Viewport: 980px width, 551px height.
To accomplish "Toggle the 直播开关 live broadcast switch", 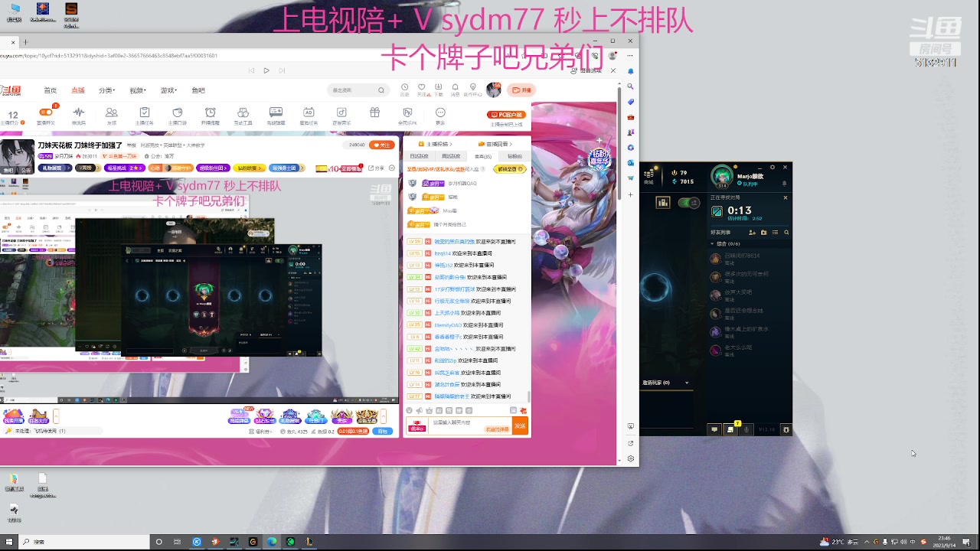I will (46, 114).
